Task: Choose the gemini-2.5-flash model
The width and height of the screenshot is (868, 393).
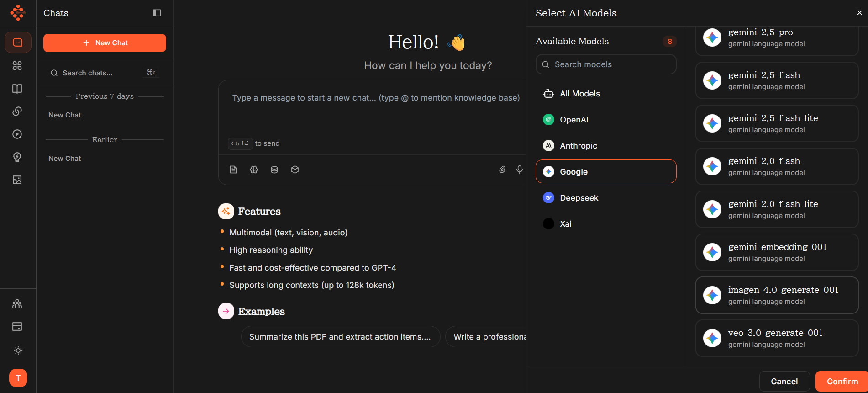Action: 777,80
